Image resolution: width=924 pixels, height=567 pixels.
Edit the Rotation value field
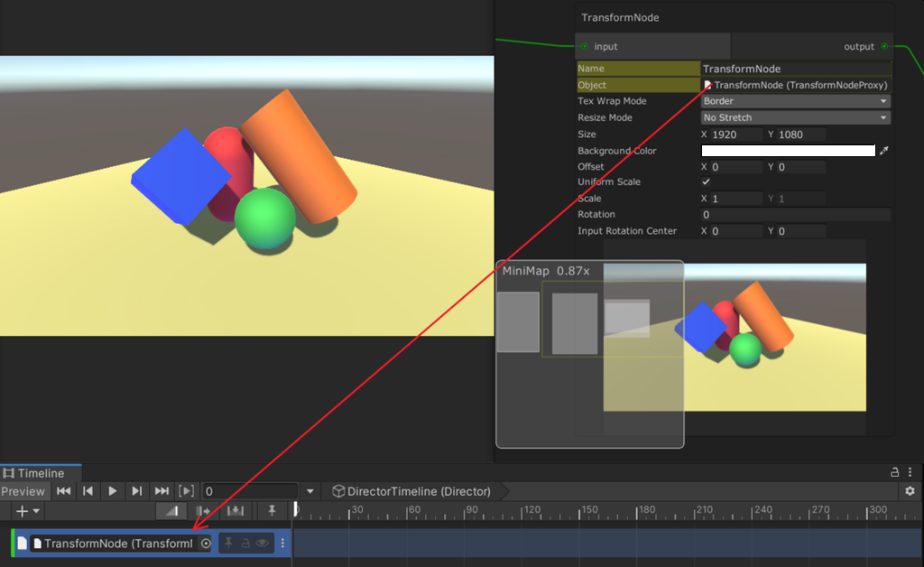794,214
